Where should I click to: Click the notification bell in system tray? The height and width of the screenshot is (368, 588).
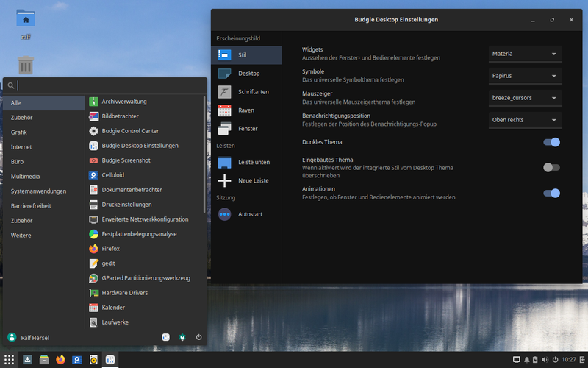[526, 360]
